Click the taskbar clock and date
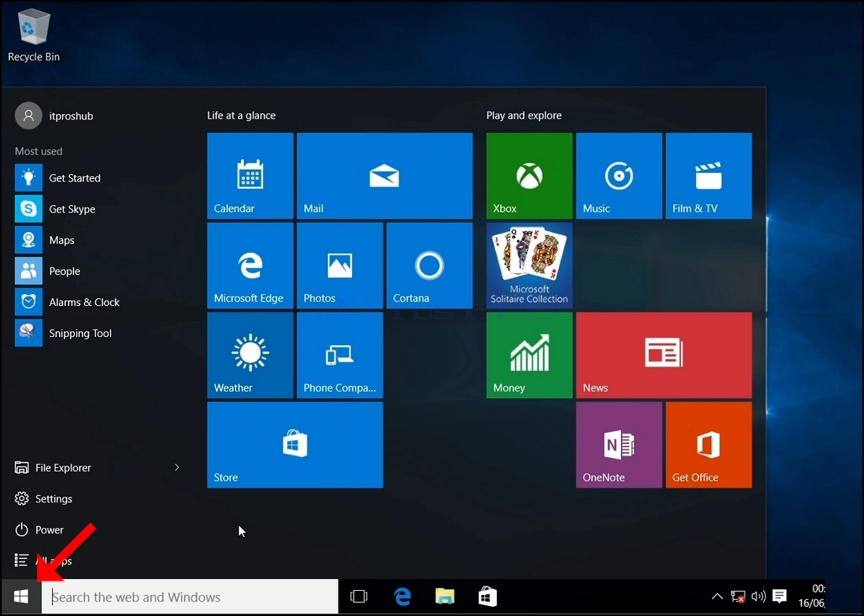Viewport: 864px width, 616px height. (x=812, y=596)
